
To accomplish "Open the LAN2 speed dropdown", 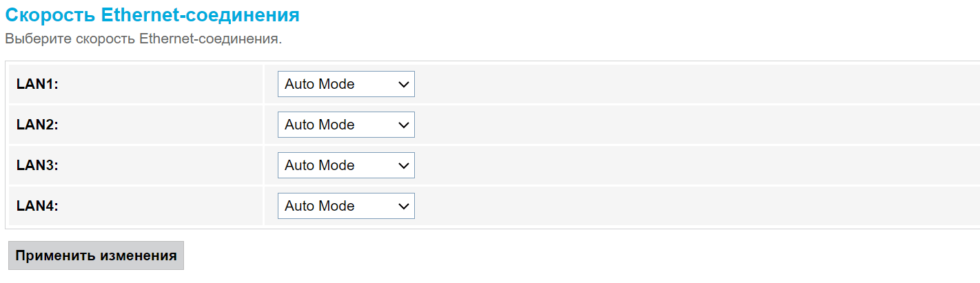I will 346,125.
